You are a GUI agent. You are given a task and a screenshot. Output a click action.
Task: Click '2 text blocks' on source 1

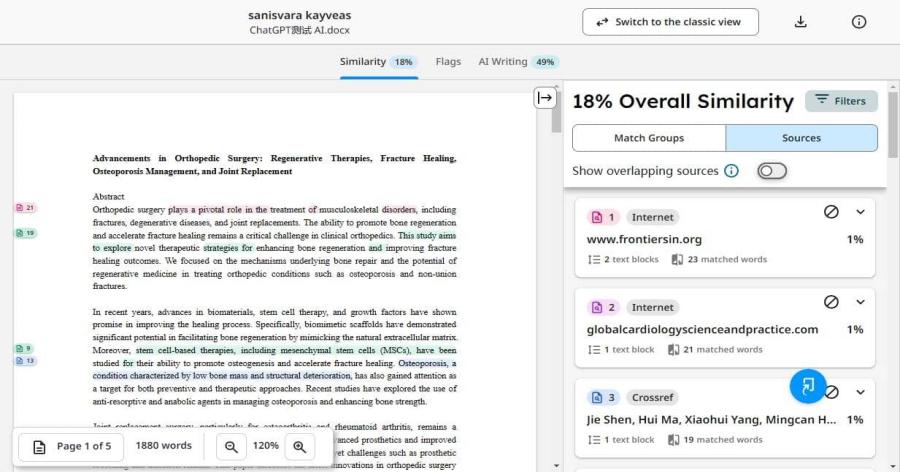(x=631, y=260)
